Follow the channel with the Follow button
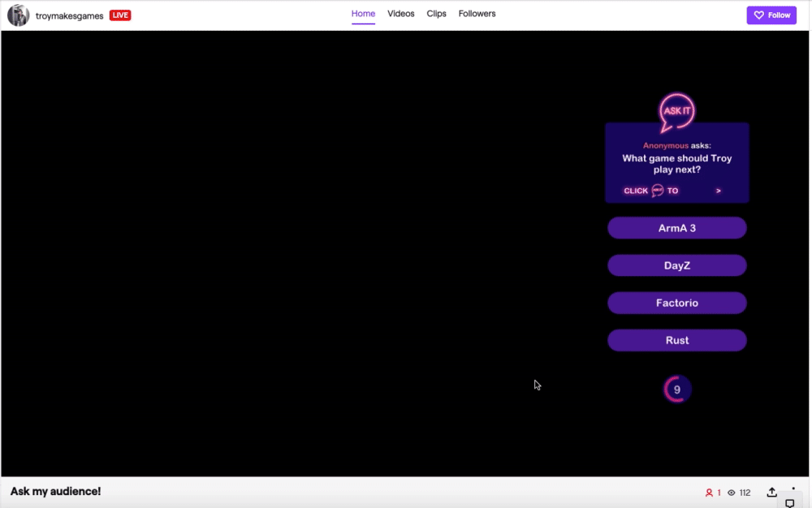 [x=771, y=15]
